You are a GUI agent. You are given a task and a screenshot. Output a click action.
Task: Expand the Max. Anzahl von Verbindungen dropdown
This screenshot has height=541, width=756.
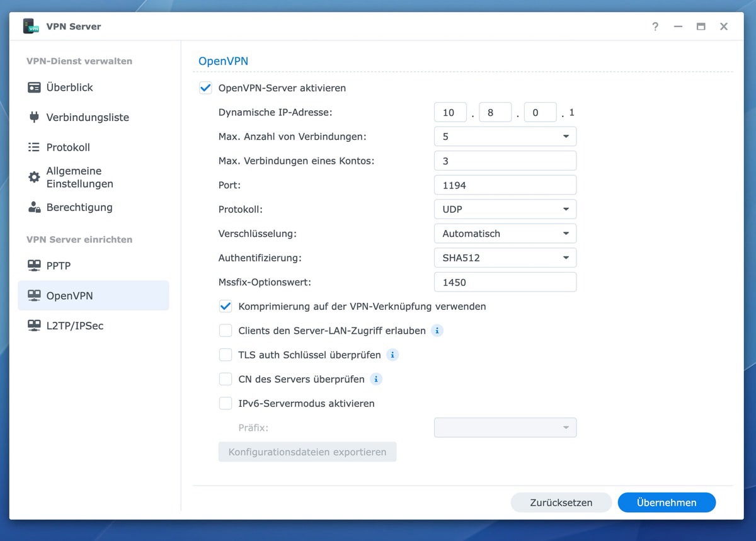pyautogui.click(x=505, y=137)
